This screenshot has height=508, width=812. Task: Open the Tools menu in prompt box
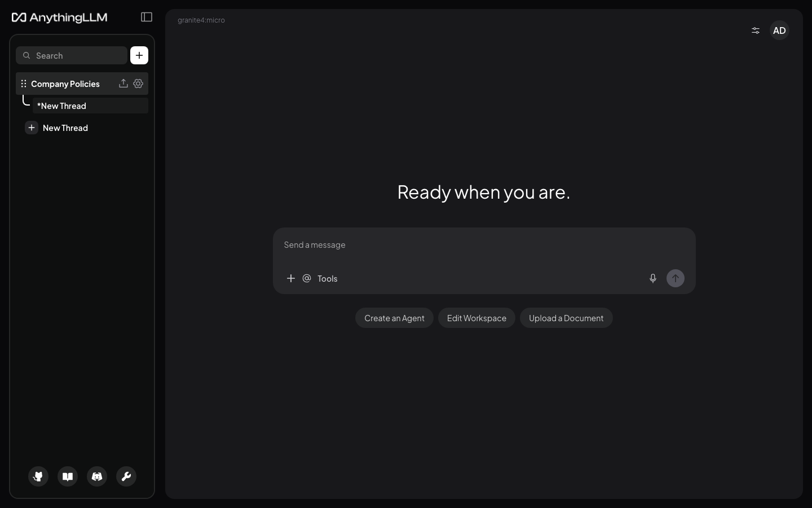pyautogui.click(x=328, y=278)
